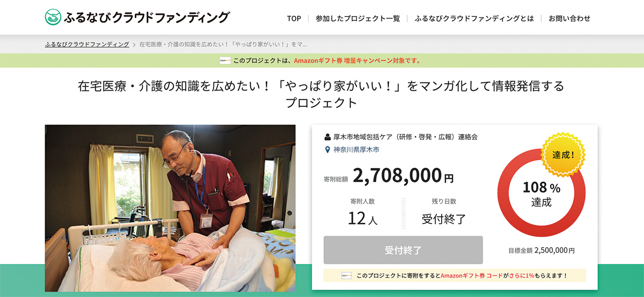Screen dimensions: 644x297
Task: Click ふるなびクラウドファンディング breadcrumb link
Action: click(87, 45)
